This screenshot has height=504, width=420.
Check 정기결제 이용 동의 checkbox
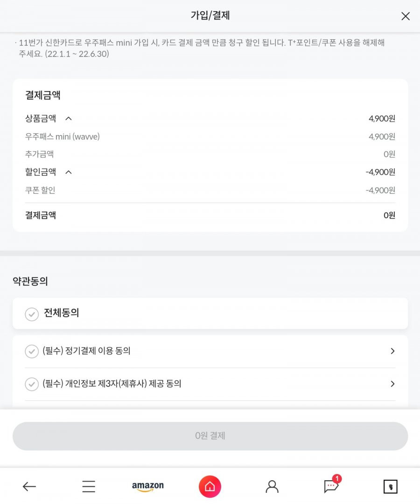32,351
